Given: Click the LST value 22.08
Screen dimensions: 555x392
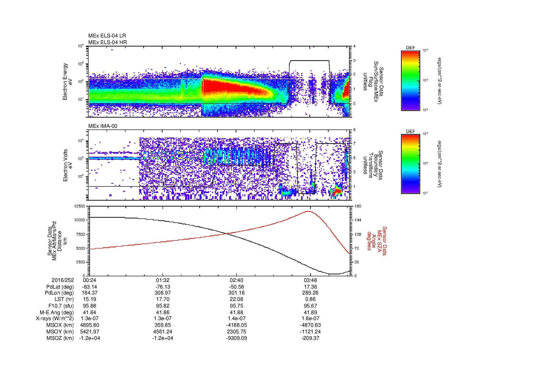Looking at the screenshot, I should [236, 300].
